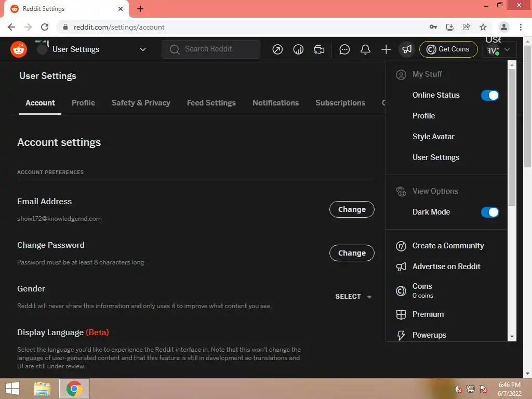
Task: Open the Notifications tab
Action: (x=275, y=103)
